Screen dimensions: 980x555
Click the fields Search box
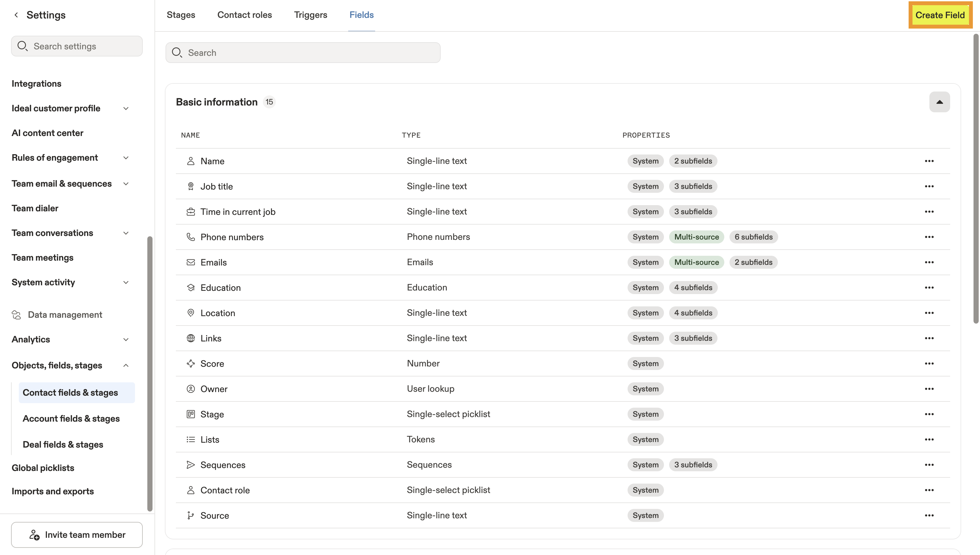click(x=303, y=53)
